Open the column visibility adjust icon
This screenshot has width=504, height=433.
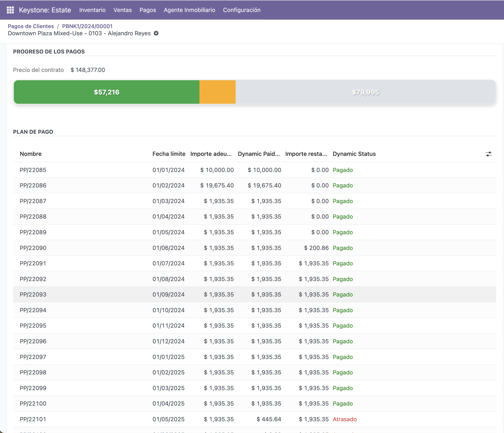click(488, 154)
